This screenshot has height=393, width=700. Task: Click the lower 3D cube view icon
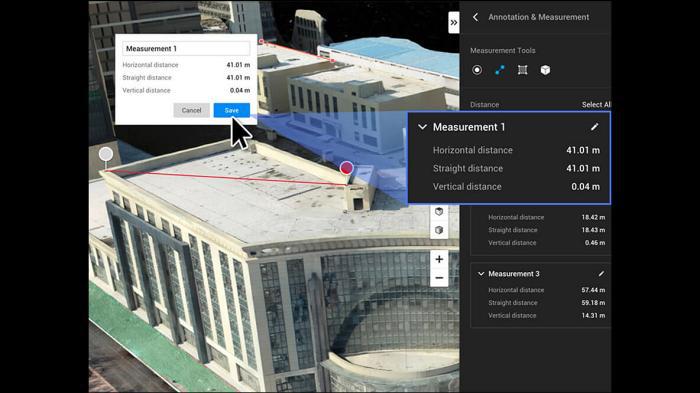(439, 230)
